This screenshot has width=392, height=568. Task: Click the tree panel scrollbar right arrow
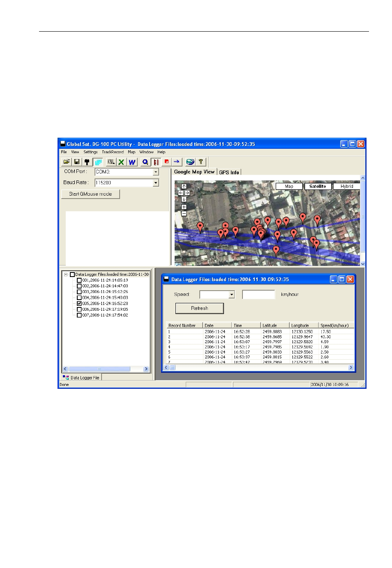coord(146,369)
